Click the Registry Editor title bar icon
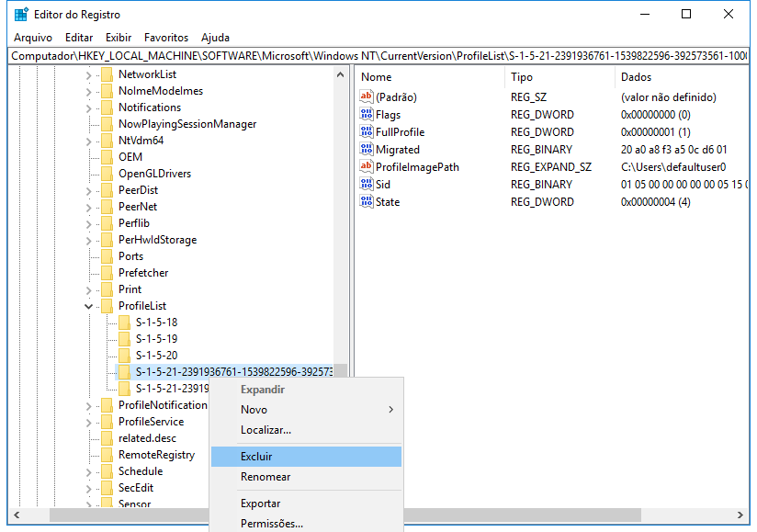The image size is (757, 532). tap(20, 15)
